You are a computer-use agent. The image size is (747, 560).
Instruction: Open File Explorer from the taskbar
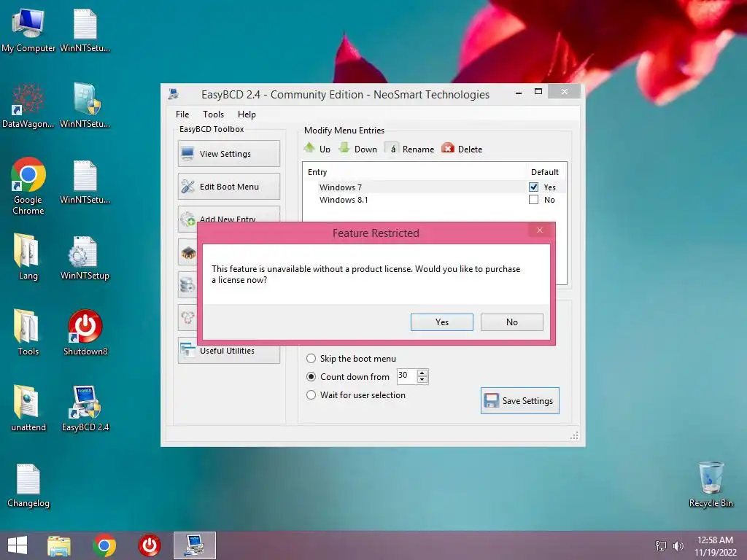pyautogui.click(x=59, y=545)
